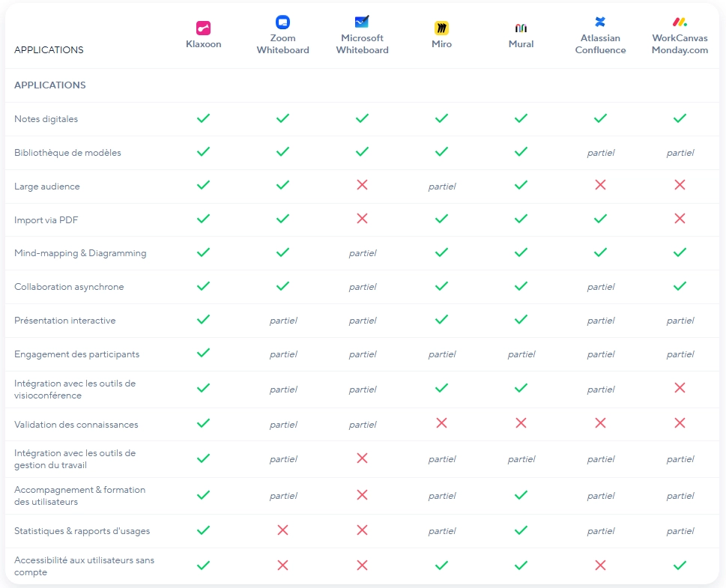Screen dimensions: 726x588
Task: Select the 'Mind-mapping & Diagramming' row label
Action: coord(80,253)
